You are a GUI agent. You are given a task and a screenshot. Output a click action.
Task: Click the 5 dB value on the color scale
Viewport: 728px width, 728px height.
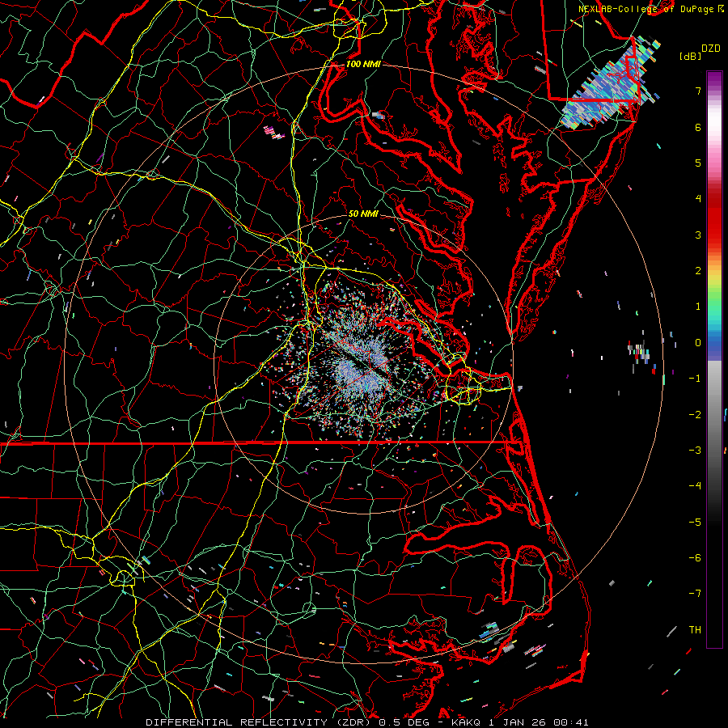coord(698,163)
